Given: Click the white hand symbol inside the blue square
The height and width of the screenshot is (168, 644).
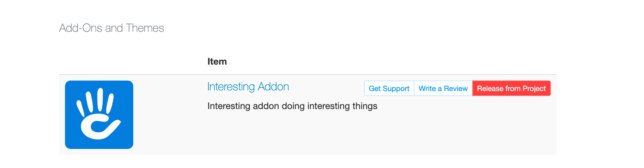Looking at the screenshot, I should click(x=98, y=114).
